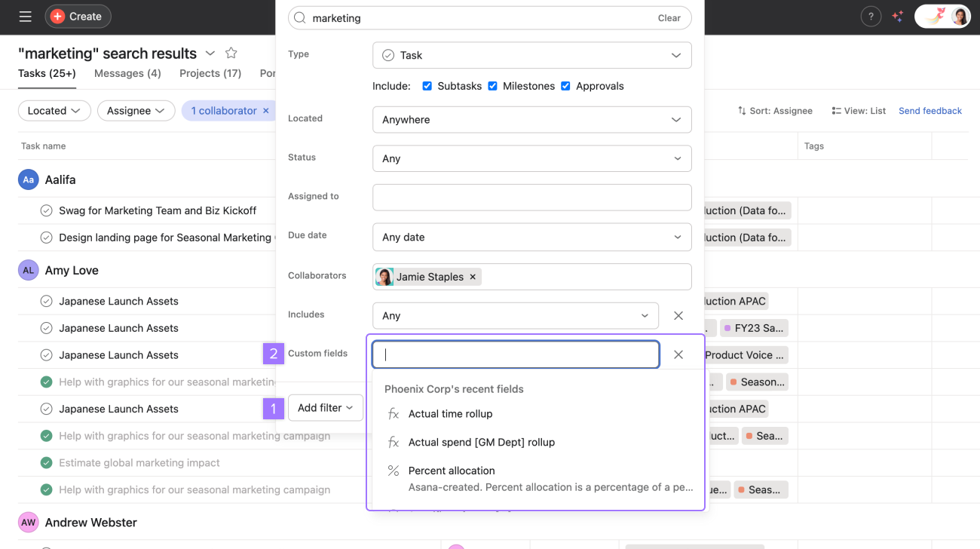Viewport: 980px width, 549px height.
Task: Remove the Includes filter row
Action: tap(678, 316)
